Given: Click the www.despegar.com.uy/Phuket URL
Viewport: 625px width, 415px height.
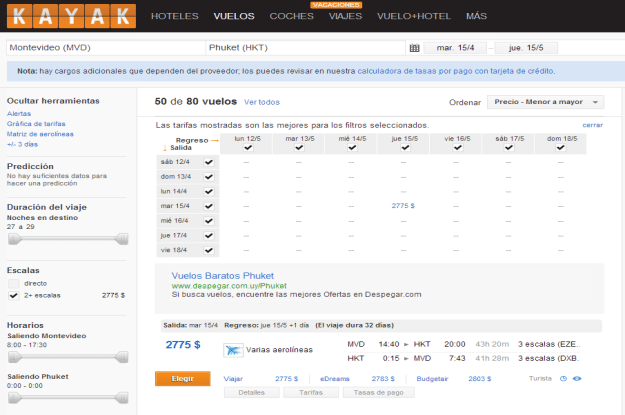Looking at the screenshot, I should click(229, 286).
